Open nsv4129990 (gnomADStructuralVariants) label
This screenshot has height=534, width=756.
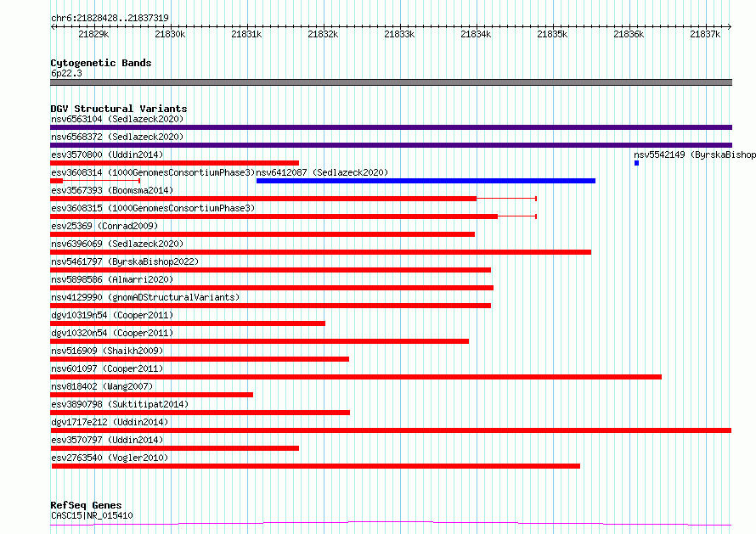pyautogui.click(x=145, y=297)
